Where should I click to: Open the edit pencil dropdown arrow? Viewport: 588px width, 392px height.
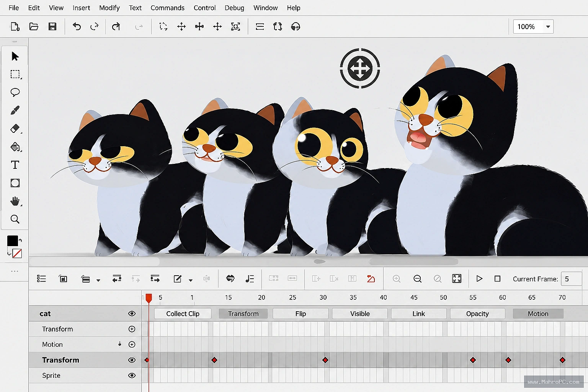[190, 280]
